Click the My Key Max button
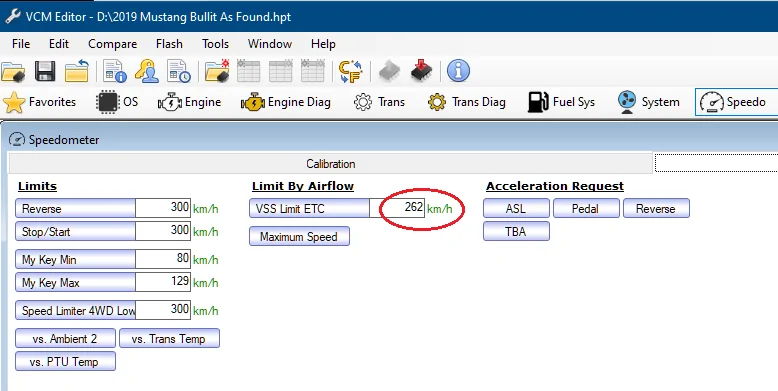This screenshot has width=778, height=391. click(75, 282)
